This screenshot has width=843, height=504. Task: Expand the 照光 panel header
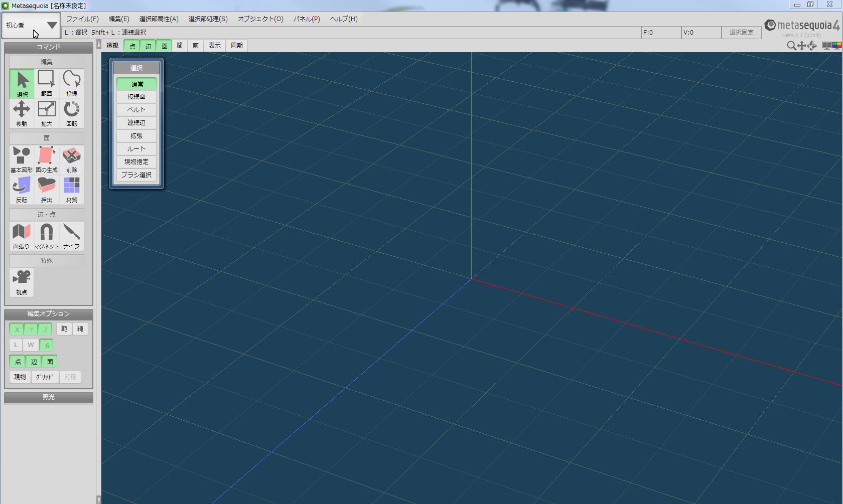(49, 397)
